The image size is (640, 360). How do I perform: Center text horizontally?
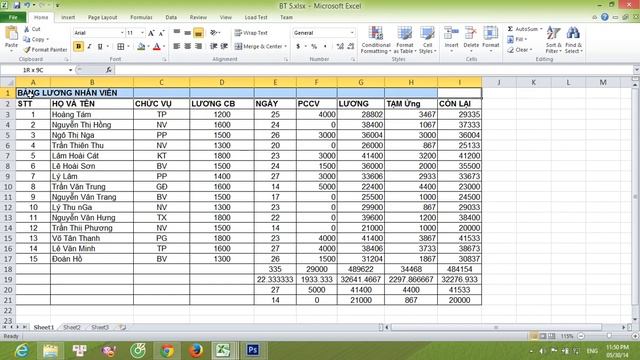(187, 47)
